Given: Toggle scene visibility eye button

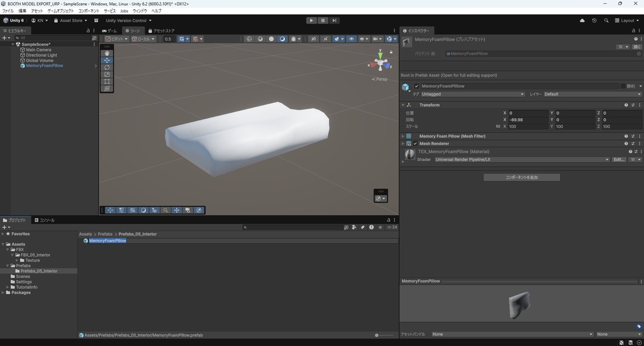Looking at the screenshot, I should (351, 39).
